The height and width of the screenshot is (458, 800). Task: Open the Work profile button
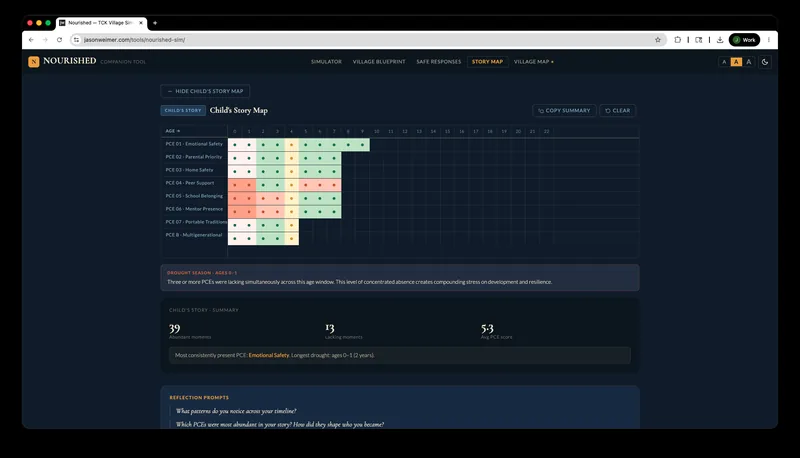(744, 40)
